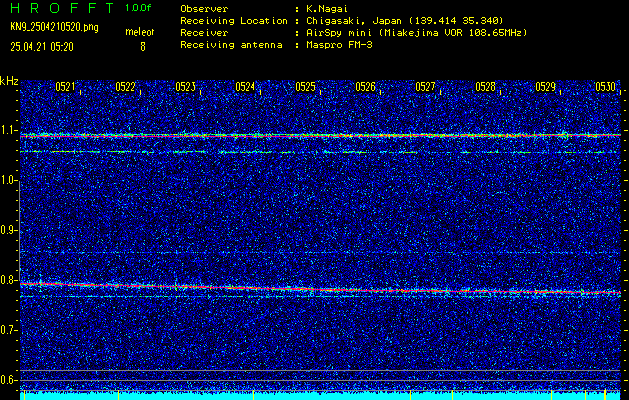Image resolution: width=629 pixels, height=400 pixels.
Task: Click the 1.1 frequency axis label
Action: [9, 131]
